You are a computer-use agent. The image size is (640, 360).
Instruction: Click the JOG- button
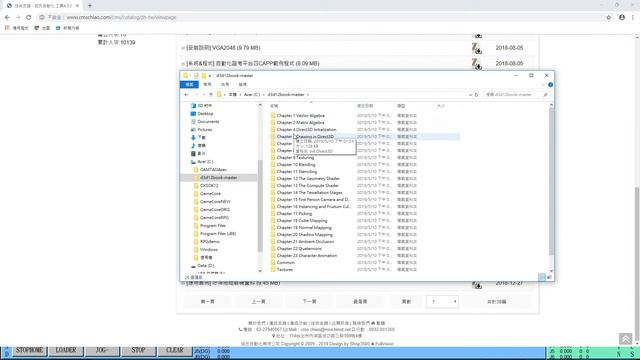pyautogui.click(x=102, y=351)
